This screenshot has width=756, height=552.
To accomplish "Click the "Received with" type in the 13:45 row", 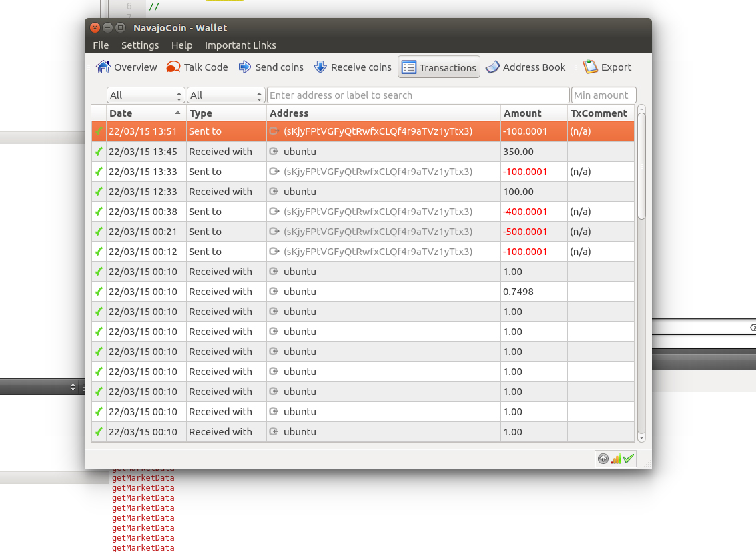I will (220, 152).
